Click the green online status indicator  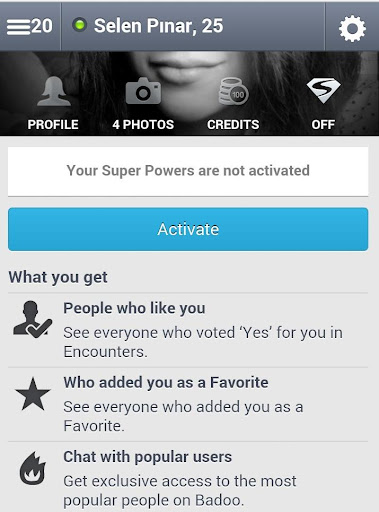(80, 25)
